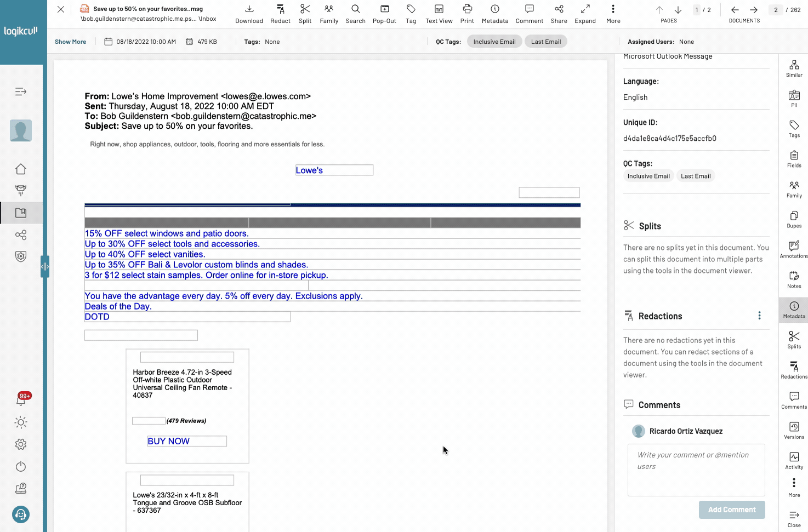The height and width of the screenshot is (532, 808).
Task: Open the Versions panel
Action: [x=794, y=430]
